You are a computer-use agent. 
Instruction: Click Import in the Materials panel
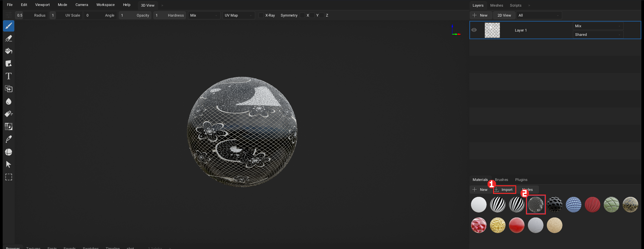click(505, 190)
